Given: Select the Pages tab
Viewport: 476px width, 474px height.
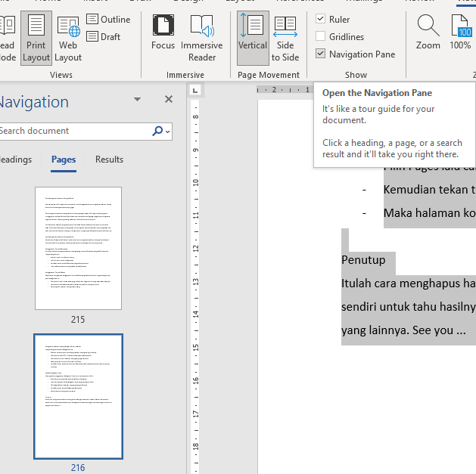Looking at the screenshot, I should (x=64, y=160).
